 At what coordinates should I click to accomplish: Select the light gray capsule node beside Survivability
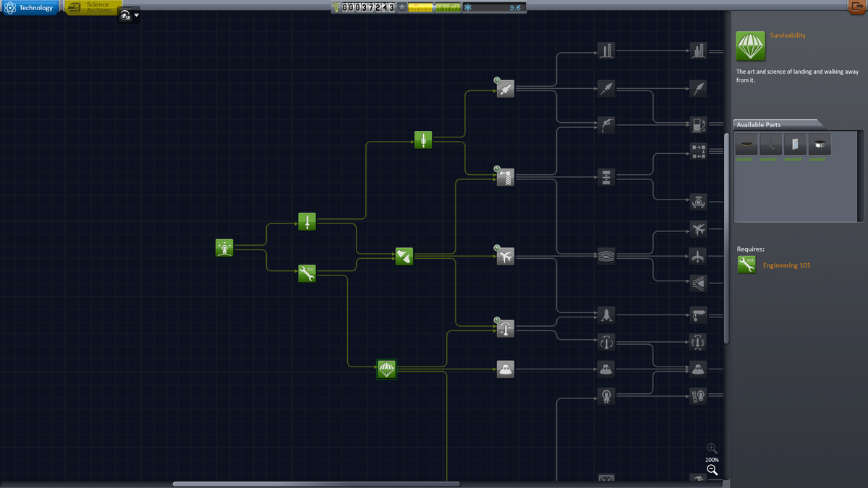(x=506, y=369)
